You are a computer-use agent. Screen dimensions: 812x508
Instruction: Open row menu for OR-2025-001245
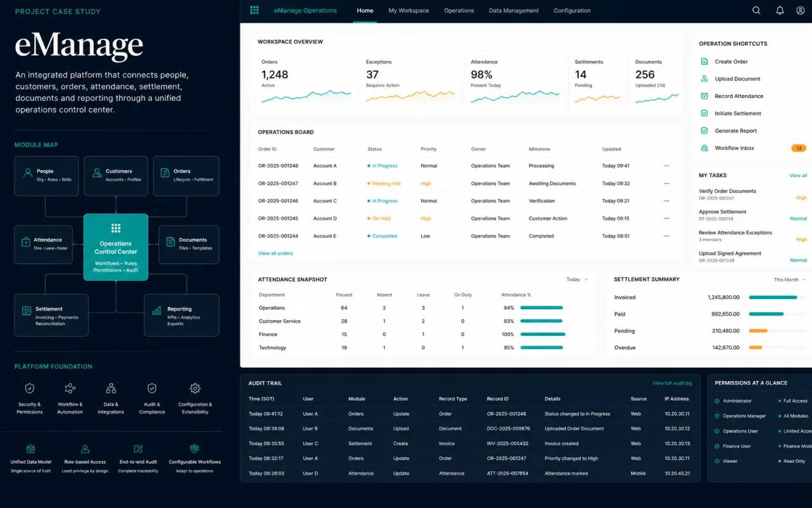tap(666, 218)
